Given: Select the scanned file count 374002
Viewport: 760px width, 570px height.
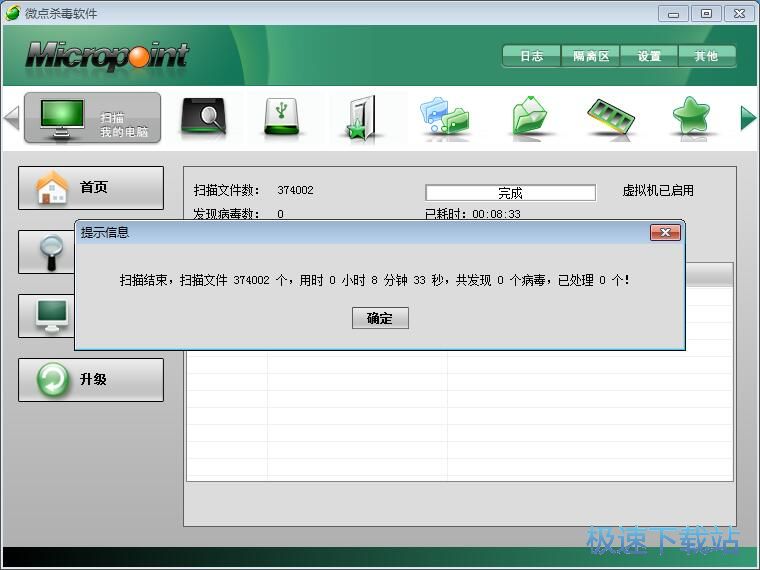Looking at the screenshot, I should tap(295, 190).
